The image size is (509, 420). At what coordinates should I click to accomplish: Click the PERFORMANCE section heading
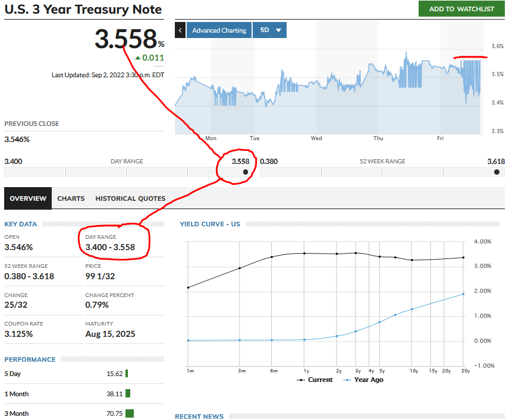tap(30, 359)
